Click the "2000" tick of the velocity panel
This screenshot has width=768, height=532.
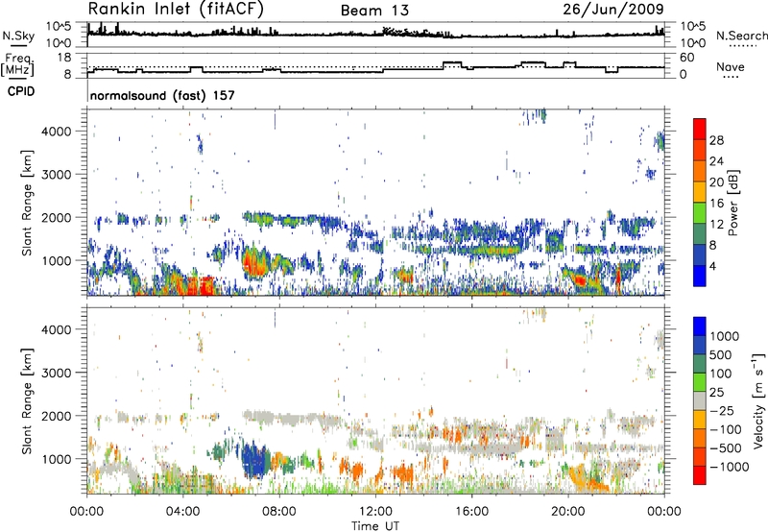(57, 416)
